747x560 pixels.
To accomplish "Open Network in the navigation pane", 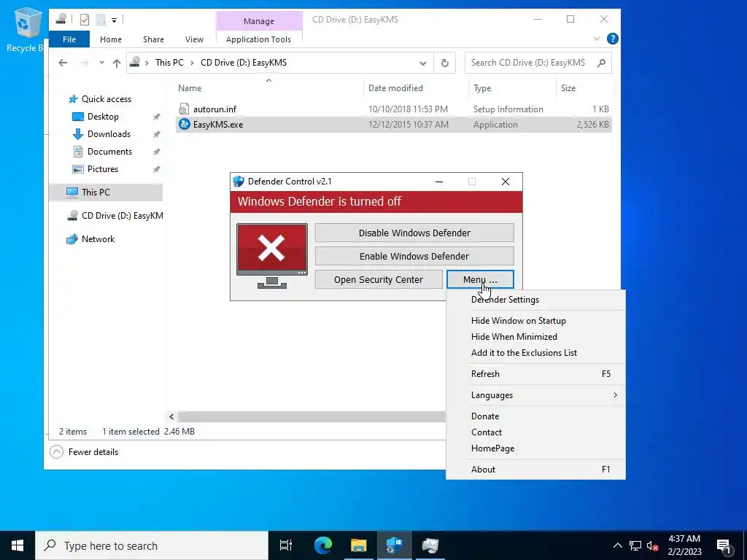I will tap(98, 238).
